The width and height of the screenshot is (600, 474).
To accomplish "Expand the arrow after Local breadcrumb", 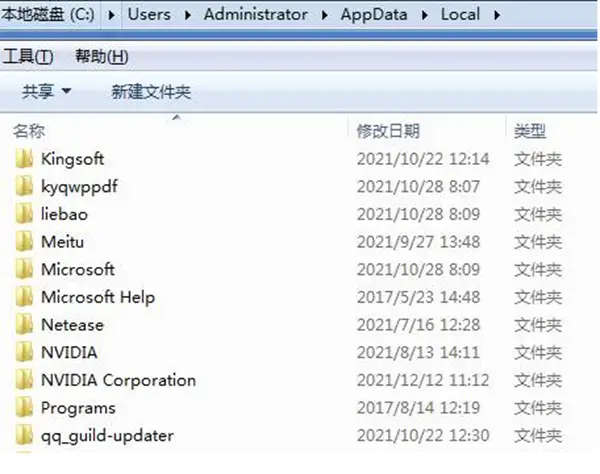I will 497,15.
